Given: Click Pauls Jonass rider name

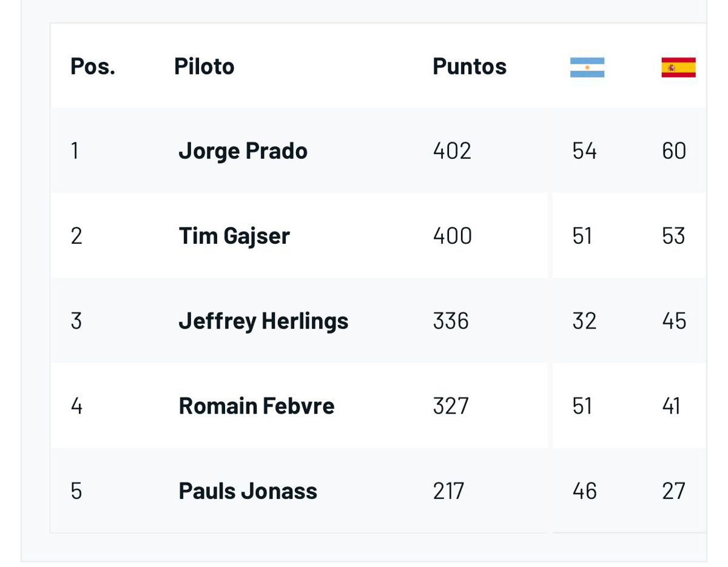Looking at the screenshot, I should (248, 491).
